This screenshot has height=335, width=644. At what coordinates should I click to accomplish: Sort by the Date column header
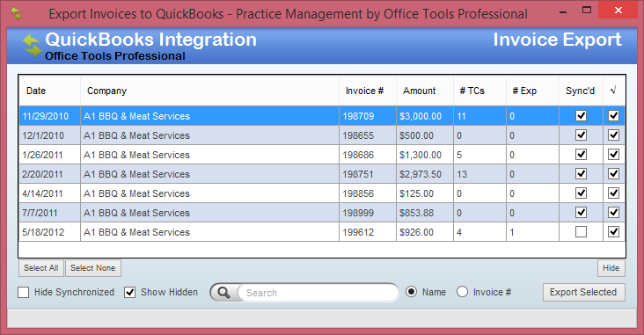pyautogui.click(x=49, y=91)
